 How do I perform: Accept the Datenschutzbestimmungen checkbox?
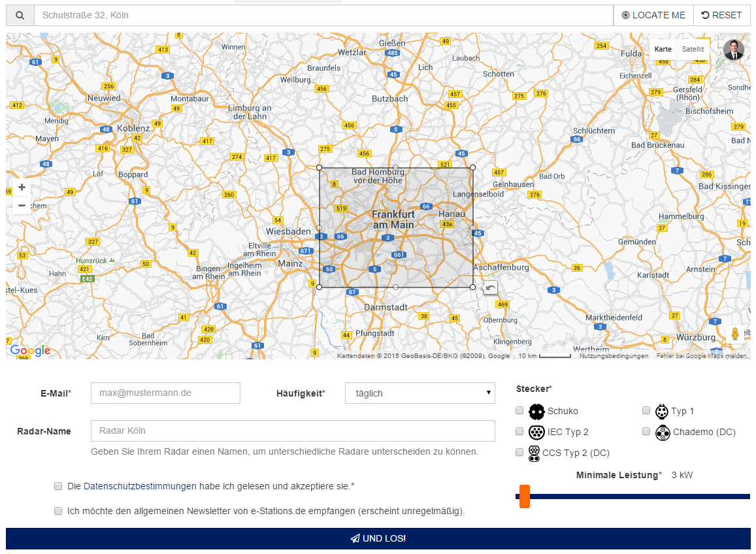click(58, 486)
